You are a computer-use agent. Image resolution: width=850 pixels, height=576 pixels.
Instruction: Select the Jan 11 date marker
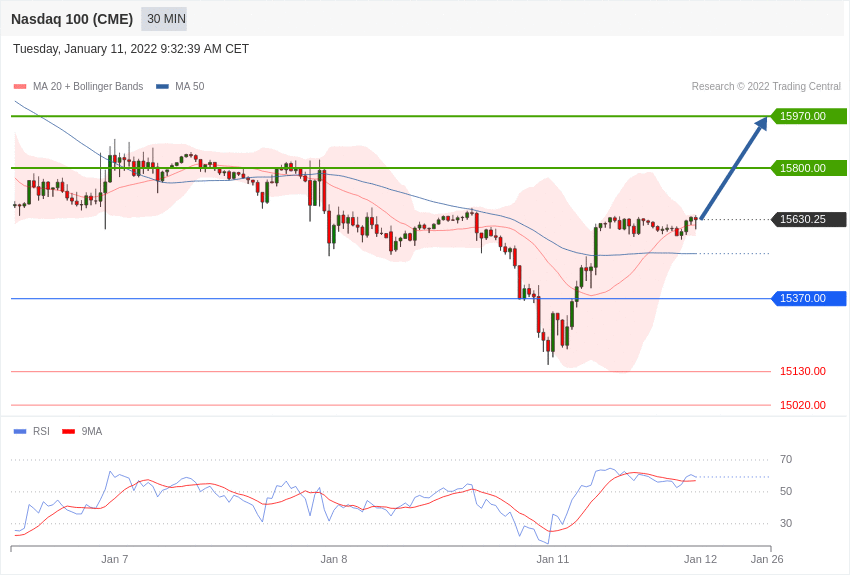click(553, 559)
